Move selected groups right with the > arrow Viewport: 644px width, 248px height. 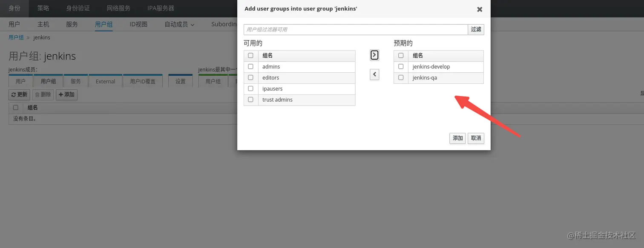click(374, 55)
